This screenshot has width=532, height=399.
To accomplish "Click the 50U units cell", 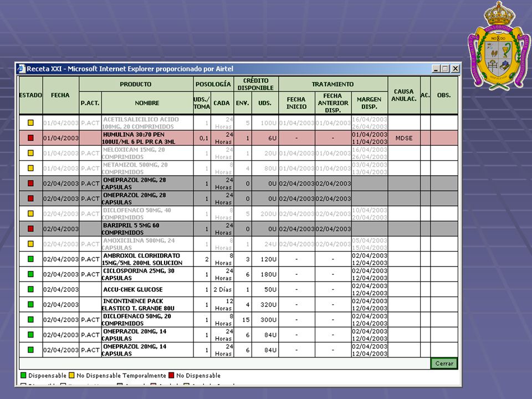I will (x=265, y=289).
